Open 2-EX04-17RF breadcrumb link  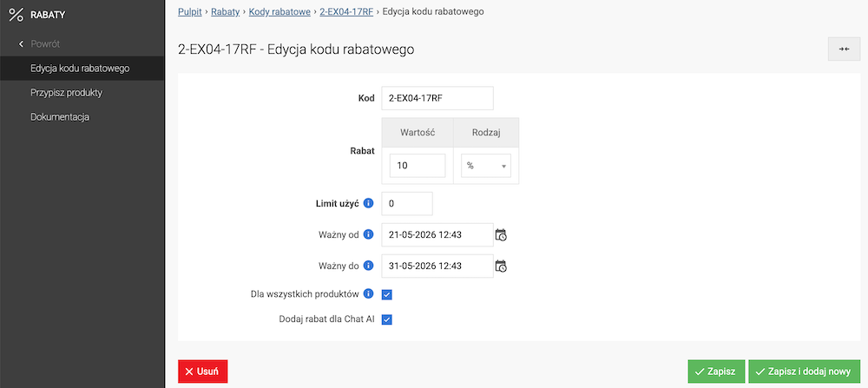(x=346, y=11)
